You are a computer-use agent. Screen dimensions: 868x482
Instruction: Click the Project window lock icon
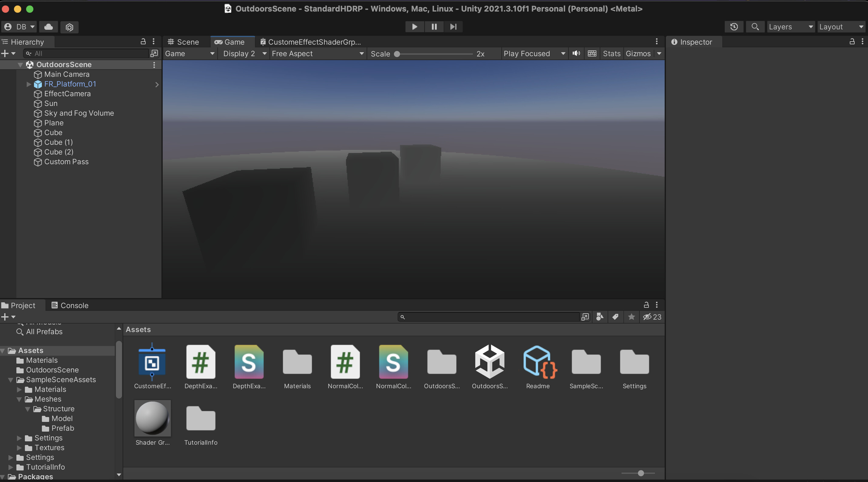(x=646, y=305)
